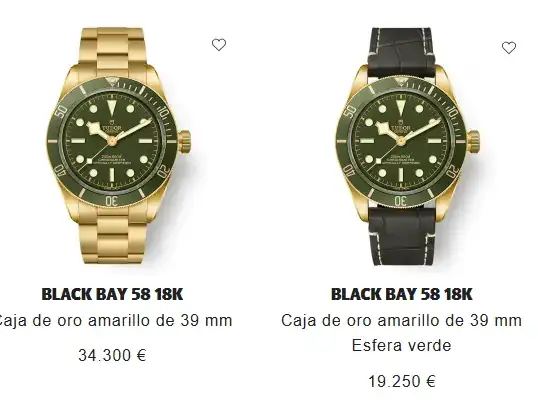Screen dimensions: 538x405
Task: Click the 30 marker on left watch bezel
Action: [x=111, y=201]
